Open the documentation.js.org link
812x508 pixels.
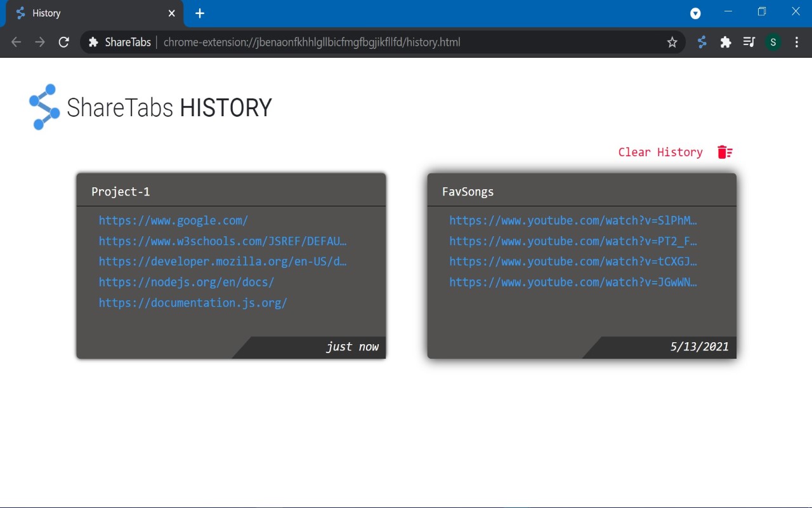click(193, 302)
